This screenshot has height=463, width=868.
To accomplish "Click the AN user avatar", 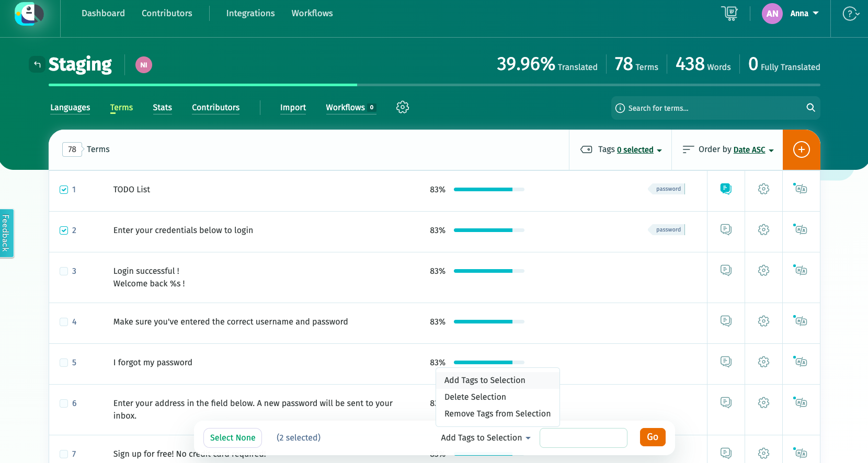I will point(772,14).
